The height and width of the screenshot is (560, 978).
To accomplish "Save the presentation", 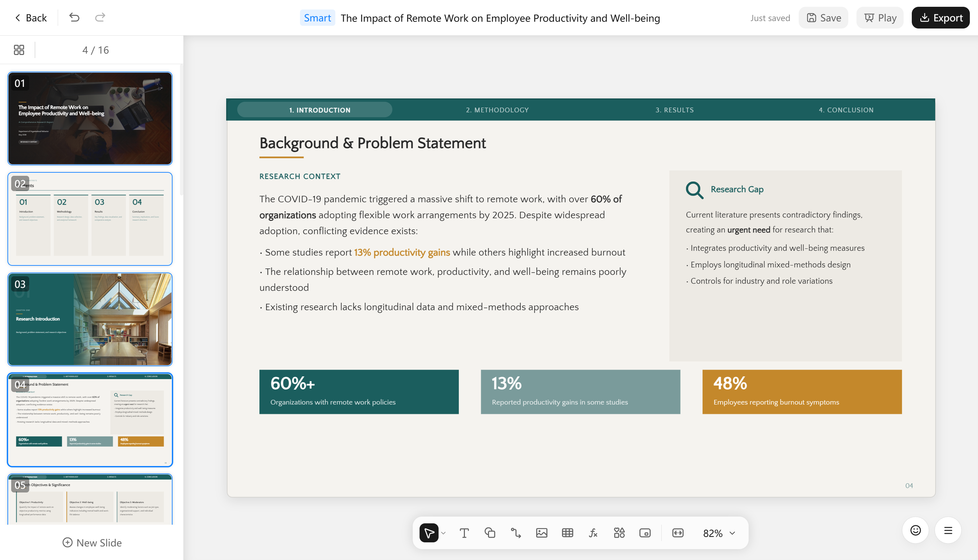I will pyautogui.click(x=823, y=18).
